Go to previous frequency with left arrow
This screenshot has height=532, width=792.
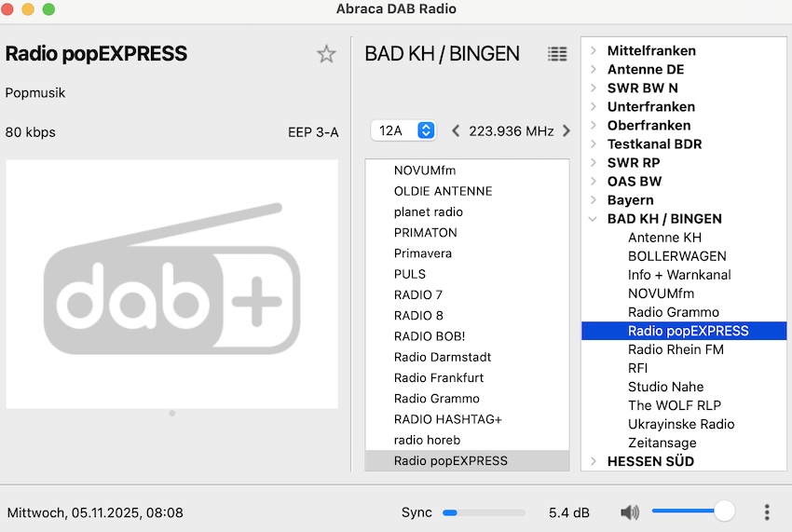pyautogui.click(x=456, y=131)
